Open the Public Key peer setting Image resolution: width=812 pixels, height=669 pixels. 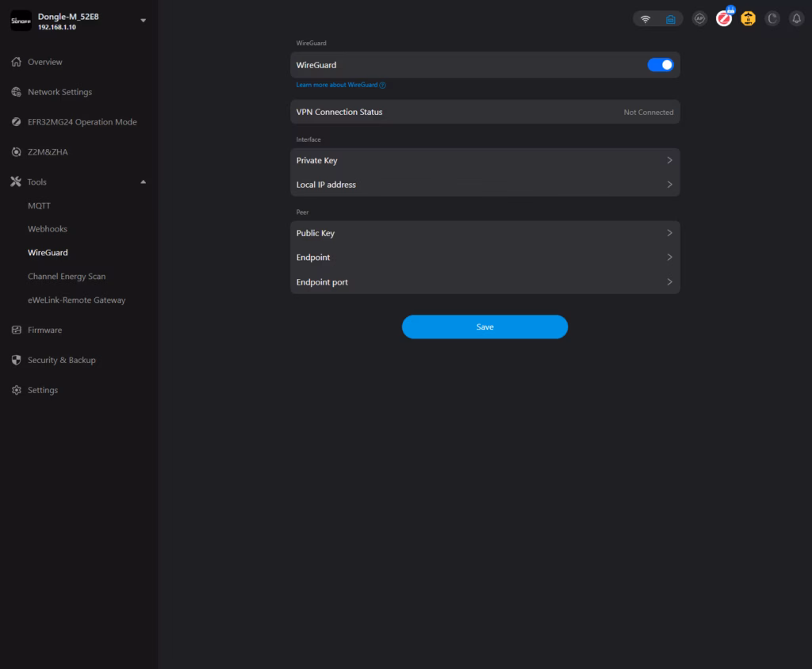tap(485, 233)
